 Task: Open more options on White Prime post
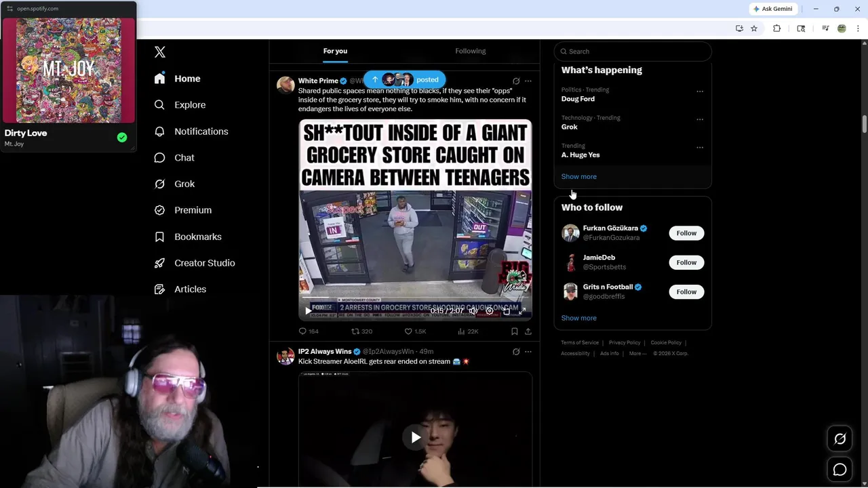pos(528,81)
